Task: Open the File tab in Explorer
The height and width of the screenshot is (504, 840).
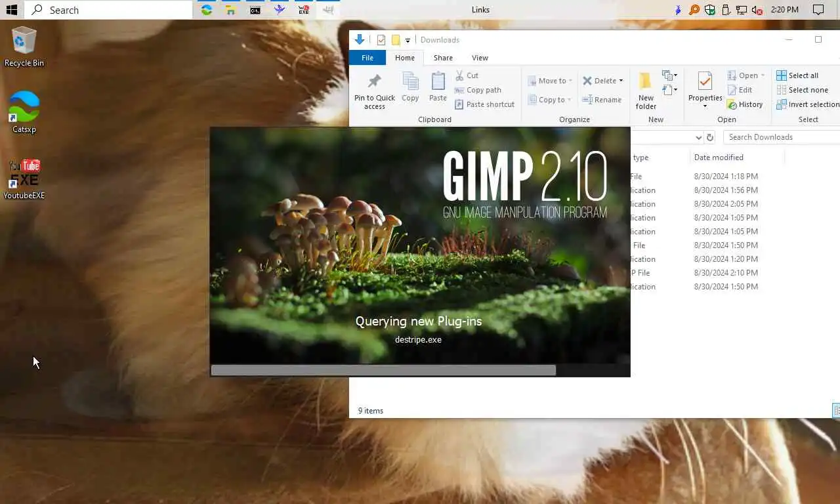Action: click(367, 58)
